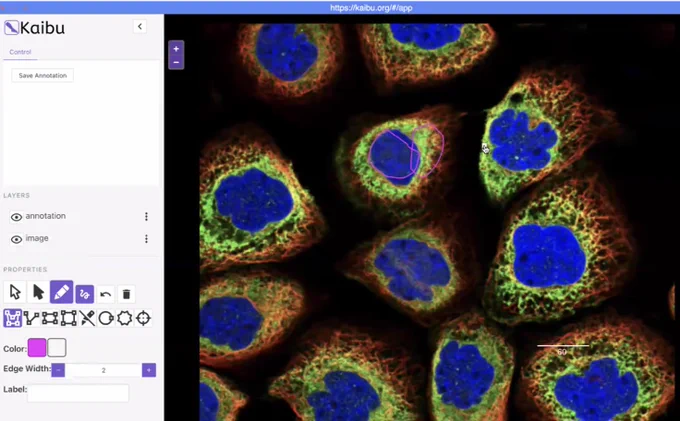This screenshot has height=421, width=680.
Task: Select the crosshair point tool
Action: [x=143, y=318]
